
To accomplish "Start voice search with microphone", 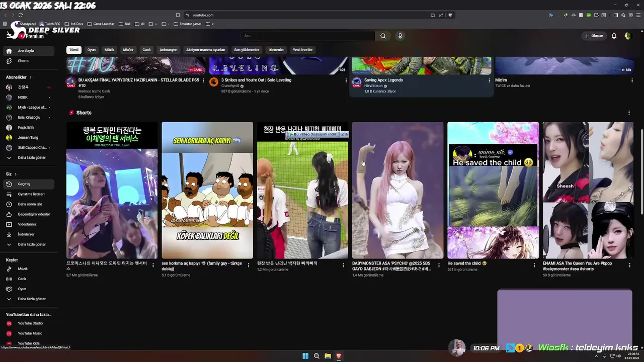I will tap(400, 36).
